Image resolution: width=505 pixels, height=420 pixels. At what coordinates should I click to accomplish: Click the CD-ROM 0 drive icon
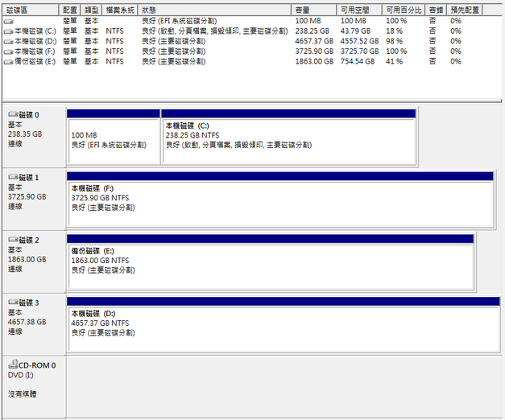click(x=13, y=364)
